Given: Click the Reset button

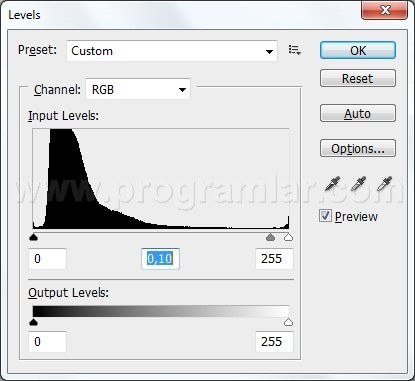Looking at the screenshot, I should [x=358, y=78].
